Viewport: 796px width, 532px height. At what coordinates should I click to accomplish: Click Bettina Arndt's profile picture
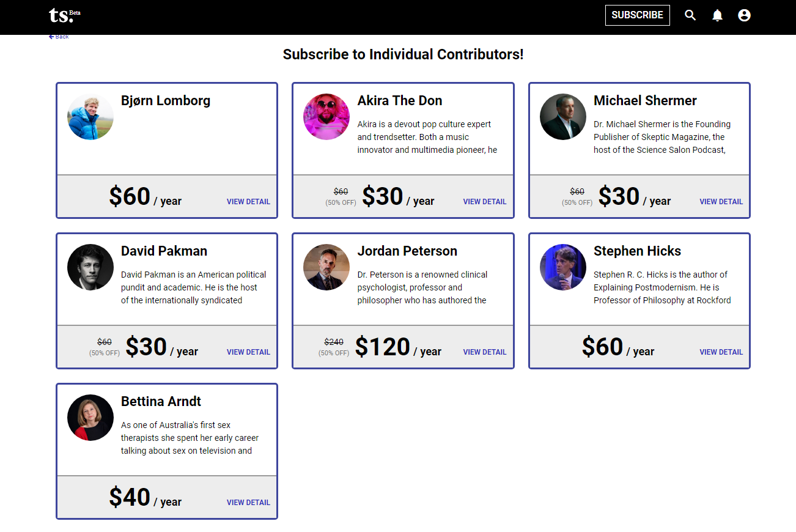(x=90, y=418)
